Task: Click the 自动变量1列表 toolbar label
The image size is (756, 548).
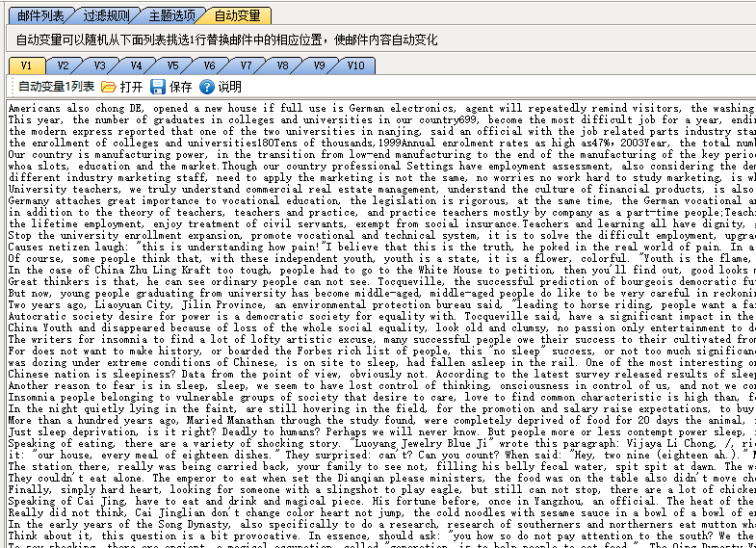Action: click(x=56, y=87)
